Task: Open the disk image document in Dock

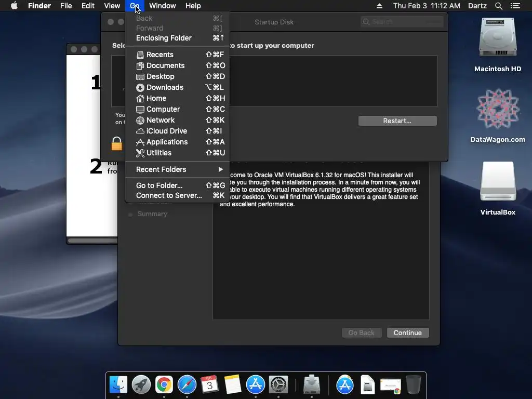Action: [367, 384]
